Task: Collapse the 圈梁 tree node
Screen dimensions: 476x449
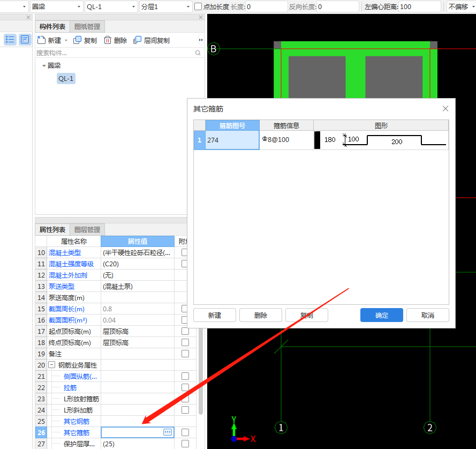Action: tap(44, 65)
